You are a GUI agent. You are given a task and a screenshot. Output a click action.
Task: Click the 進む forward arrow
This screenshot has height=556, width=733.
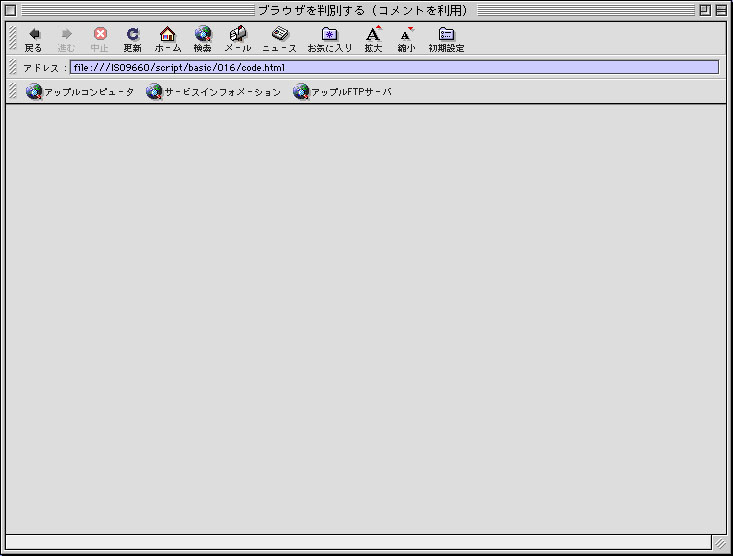[x=66, y=39]
